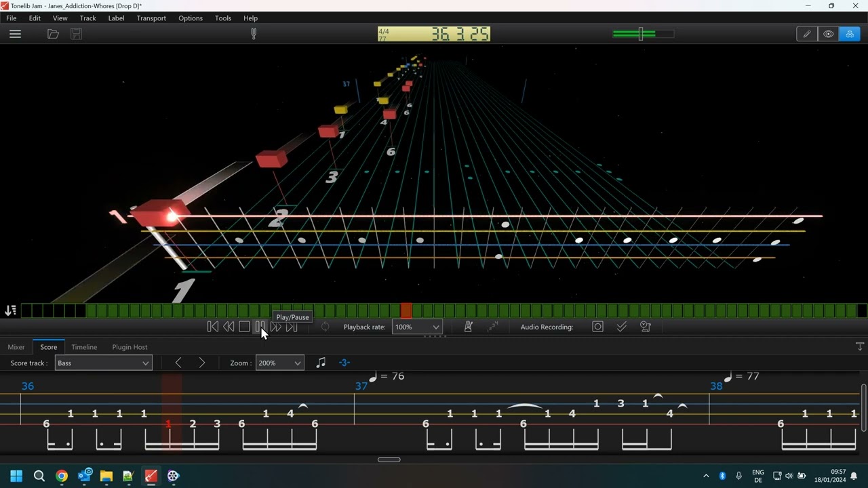The image size is (868, 488).
Task: Go to the previous score track
Action: pyautogui.click(x=178, y=363)
